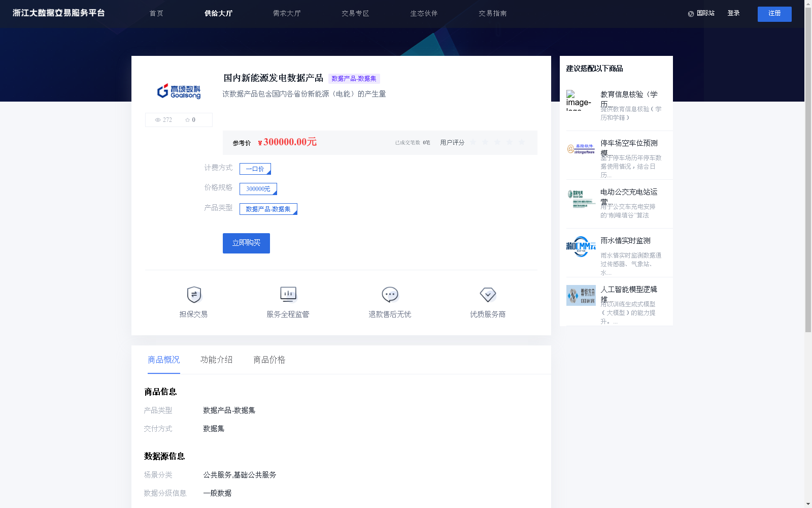This screenshot has width=812, height=508.
Task: Switch to the 商品概况 tab
Action: pos(164,360)
